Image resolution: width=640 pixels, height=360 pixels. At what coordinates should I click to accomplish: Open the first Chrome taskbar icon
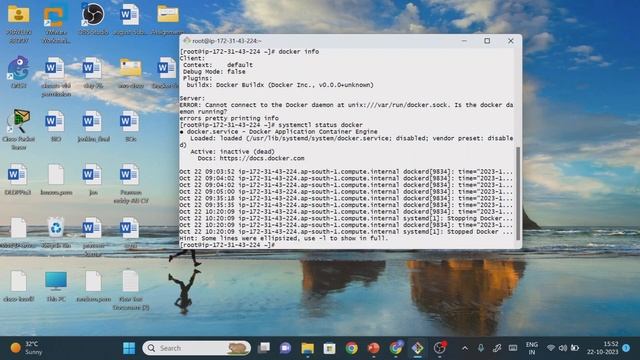351,348
